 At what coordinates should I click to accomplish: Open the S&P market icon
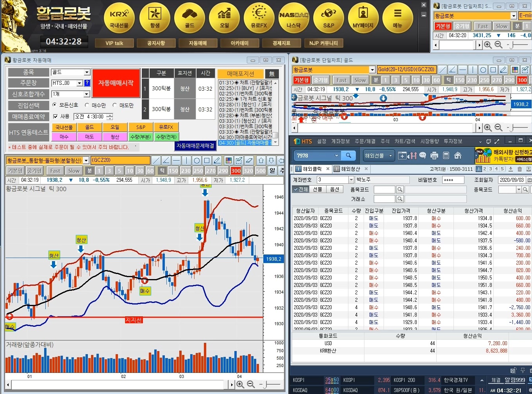[x=328, y=18]
